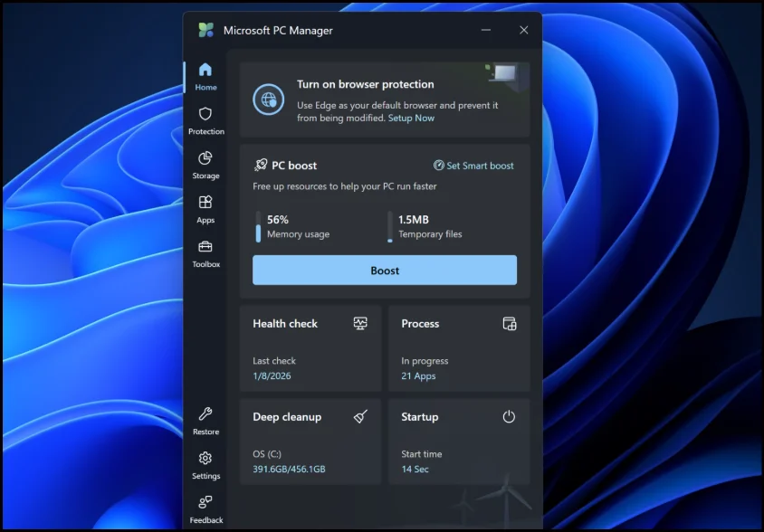Open the Deep cleanup card title
The height and width of the screenshot is (532, 764).
tap(287, 417)
